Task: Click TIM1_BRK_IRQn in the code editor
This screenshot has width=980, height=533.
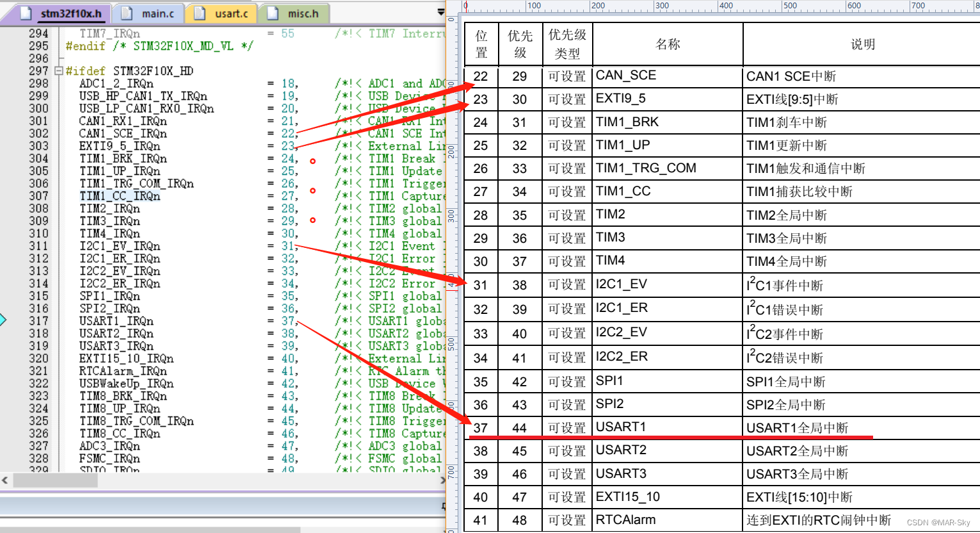Action: pyautogui.click(x=123, y=158)
